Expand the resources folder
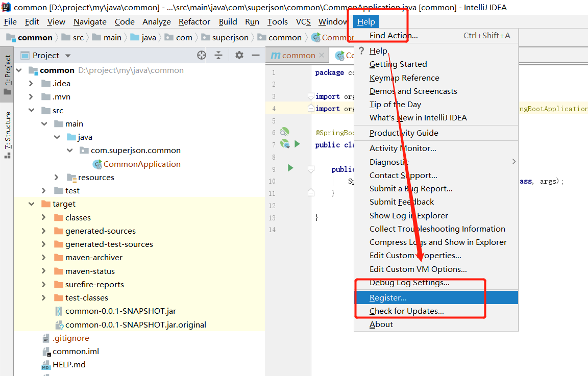 click(x=57, y=177)
